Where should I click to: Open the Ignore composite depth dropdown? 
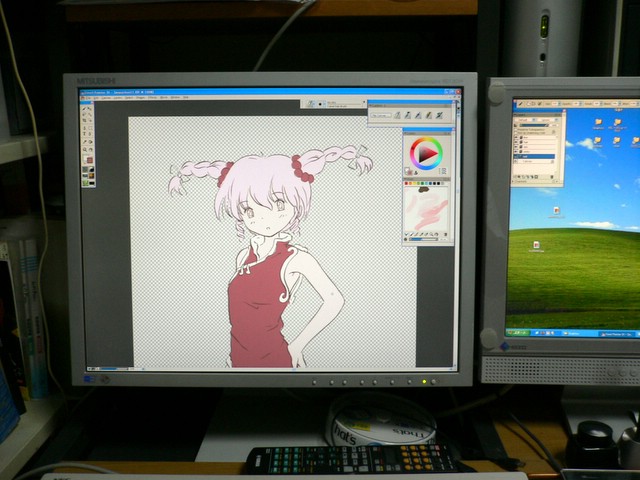click(549, 120)
